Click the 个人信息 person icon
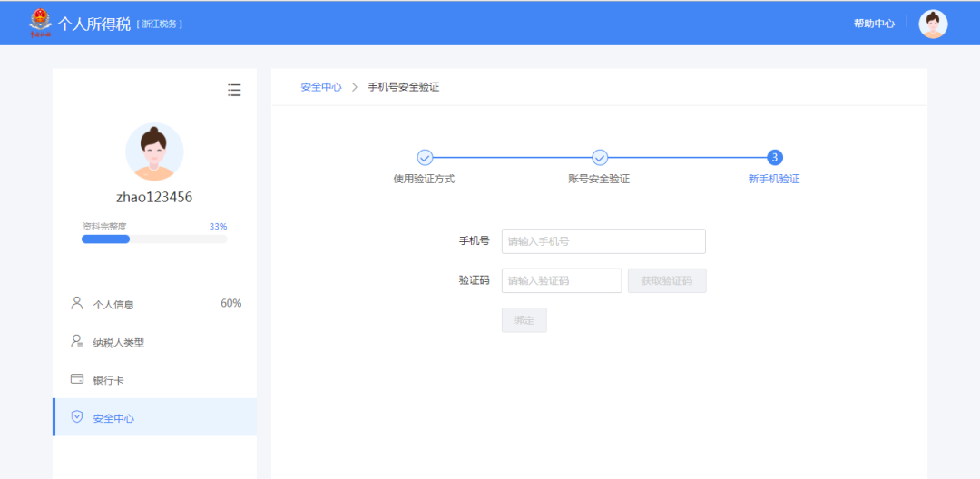The width and height of the screenshot is (980, 479). pos(77,303)
